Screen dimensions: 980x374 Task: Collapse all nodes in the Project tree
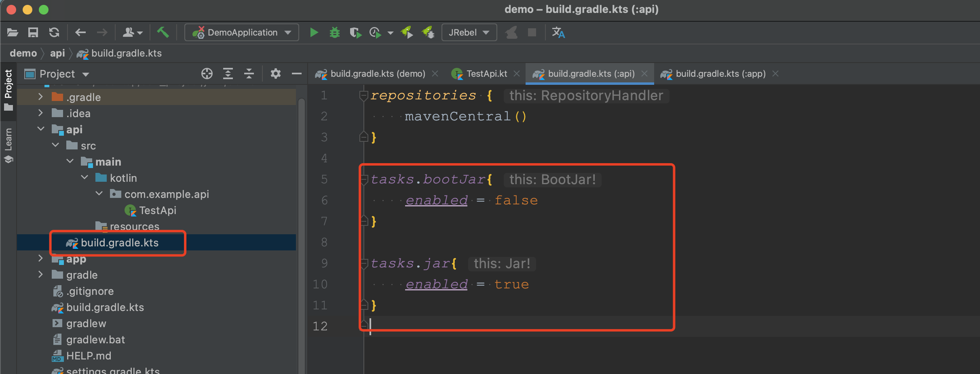249,74
